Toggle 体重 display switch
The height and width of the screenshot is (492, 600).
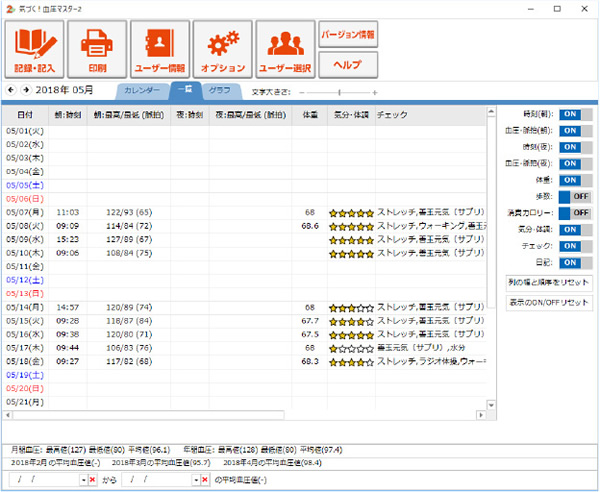pos(576,180)
